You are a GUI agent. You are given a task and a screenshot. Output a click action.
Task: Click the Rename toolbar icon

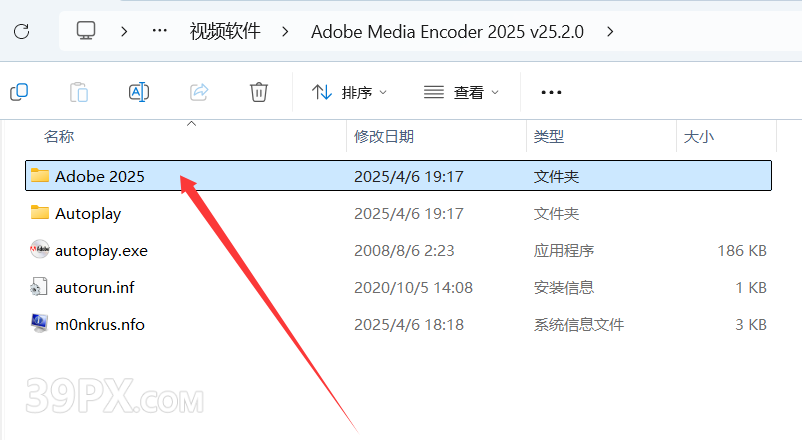pos(139,93)
